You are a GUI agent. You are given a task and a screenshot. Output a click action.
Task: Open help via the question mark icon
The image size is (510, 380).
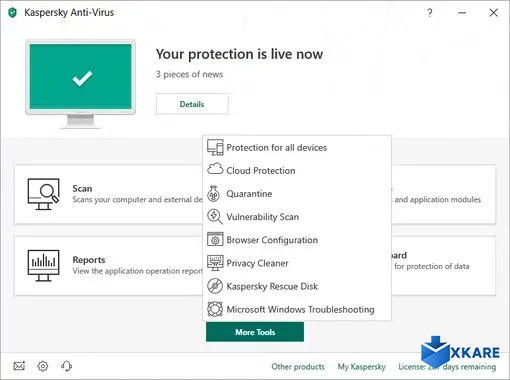coord(430,13)
